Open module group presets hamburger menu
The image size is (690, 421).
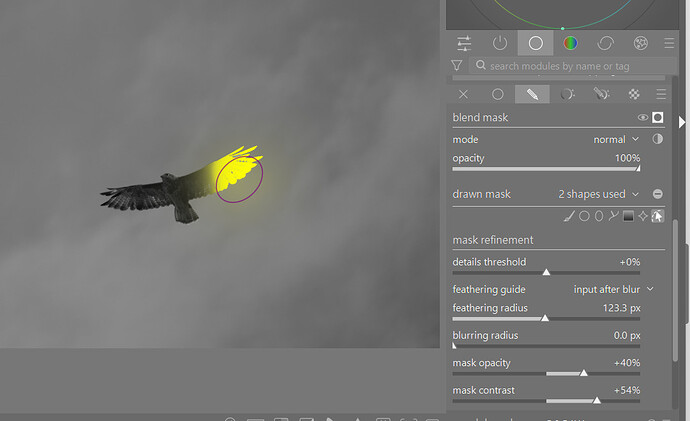coord(669,43)
